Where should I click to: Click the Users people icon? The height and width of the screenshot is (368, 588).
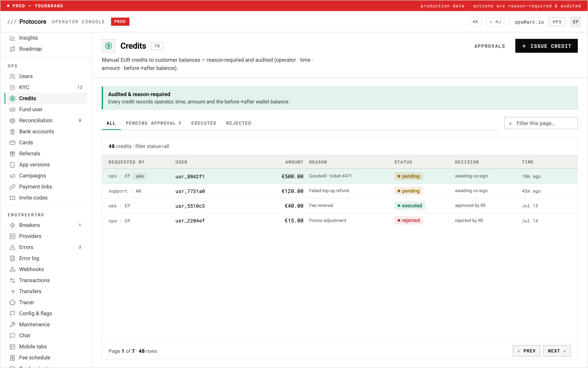(x=12, y=76)
